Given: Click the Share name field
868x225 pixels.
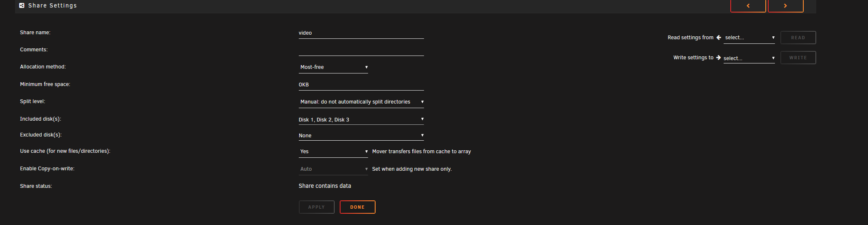Looking at the screenshot, I should click(361, 33).
